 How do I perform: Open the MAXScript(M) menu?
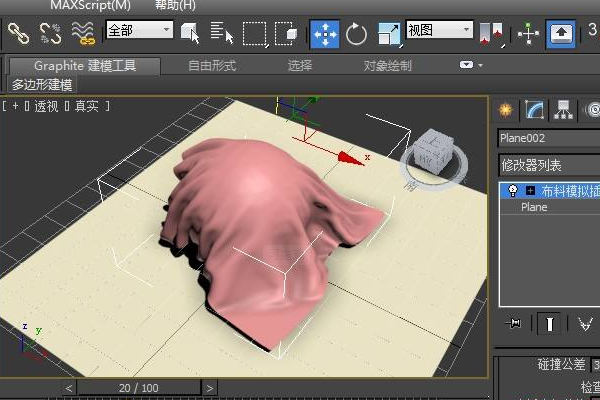(x=90, y=6)
